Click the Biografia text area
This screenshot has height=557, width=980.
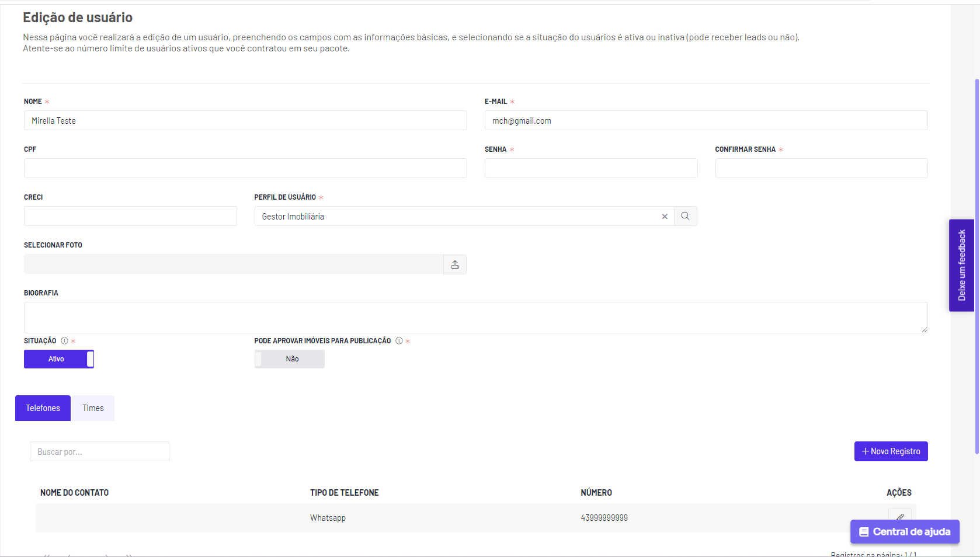(x=476, y=318)
